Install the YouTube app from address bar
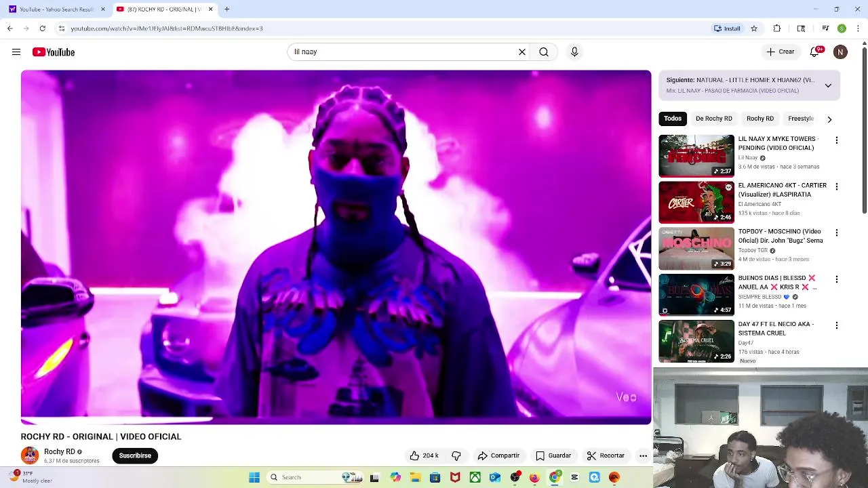 [727, 28]
